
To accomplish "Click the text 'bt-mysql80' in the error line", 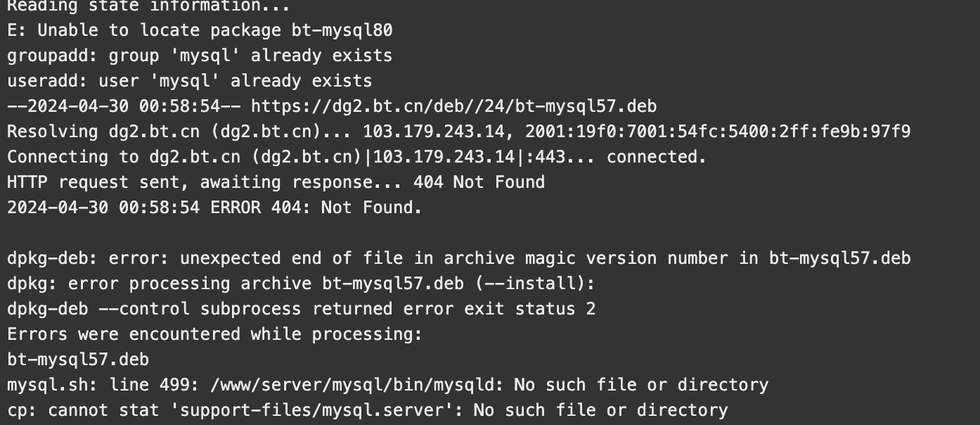I will click(x=342, y=30).
